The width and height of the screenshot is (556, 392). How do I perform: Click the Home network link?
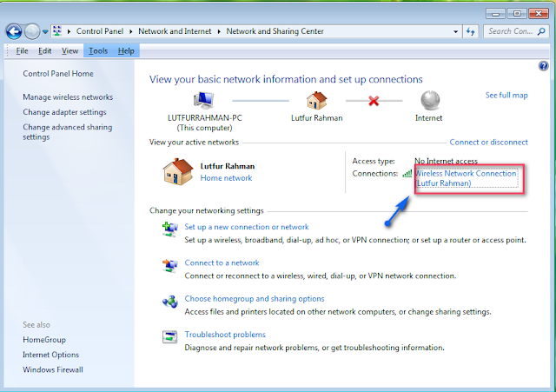coord(226,178)
